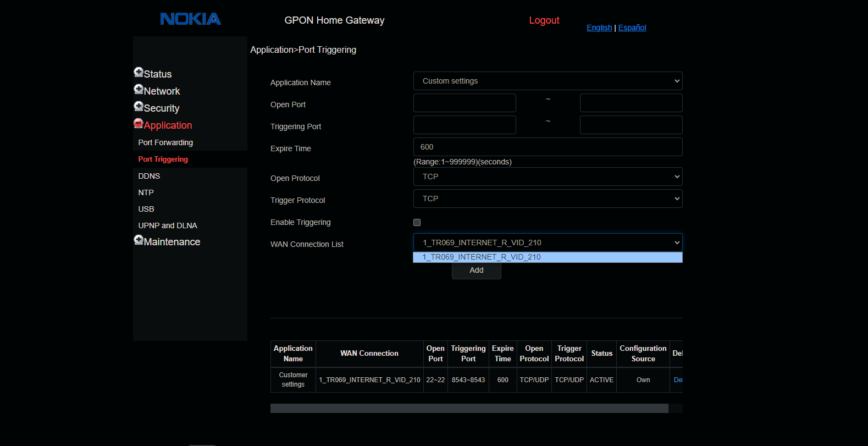Click the gear icon beside Status

(139, 72)
